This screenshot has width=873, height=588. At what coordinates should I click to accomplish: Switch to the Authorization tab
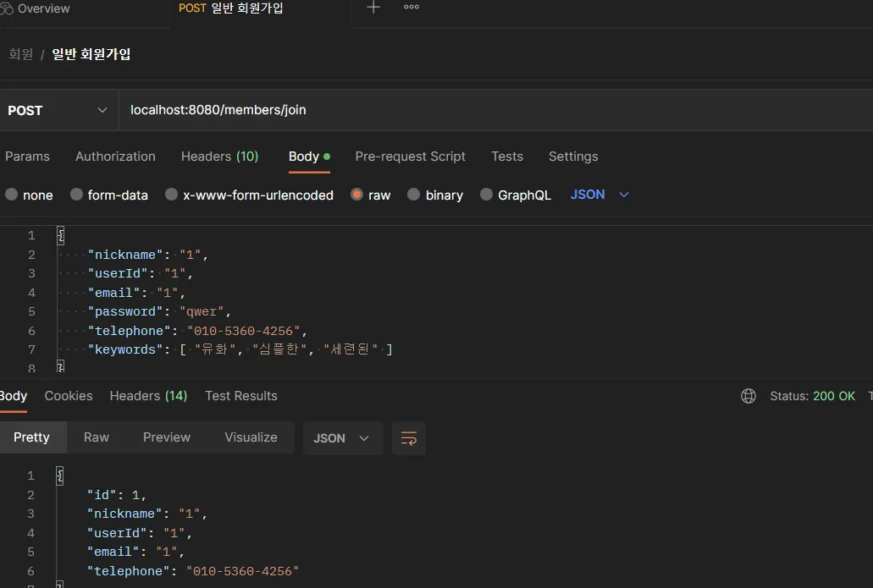115,157
